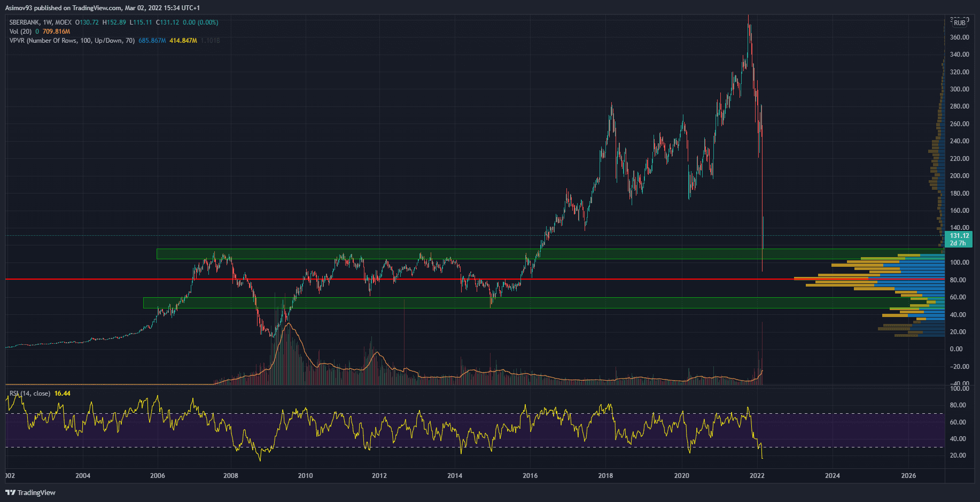Select the SBERBANK, 1W, MOEX symbol legend
The image size is (980, 502).
pos(40,22)
